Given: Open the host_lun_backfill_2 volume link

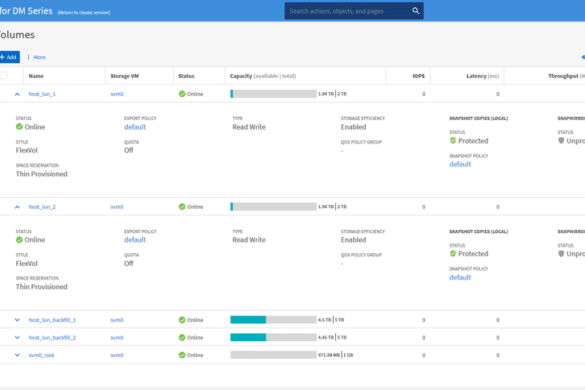Looking at the screenshot, I should click(52, 337).
